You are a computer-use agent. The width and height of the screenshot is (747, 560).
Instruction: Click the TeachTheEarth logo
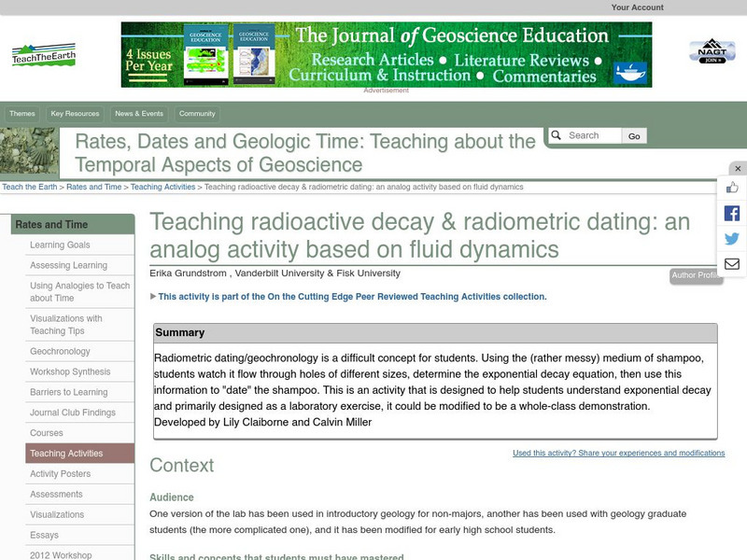click(44, 55)
